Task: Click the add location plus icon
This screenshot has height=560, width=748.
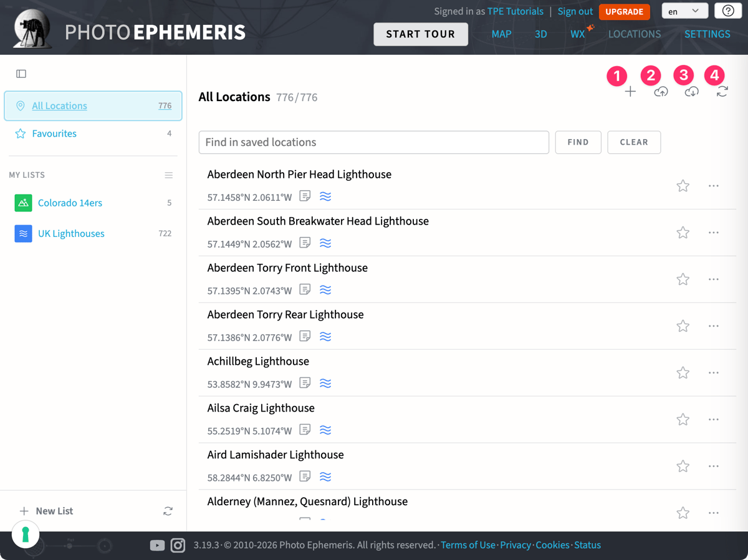Action: coord(630,92)
